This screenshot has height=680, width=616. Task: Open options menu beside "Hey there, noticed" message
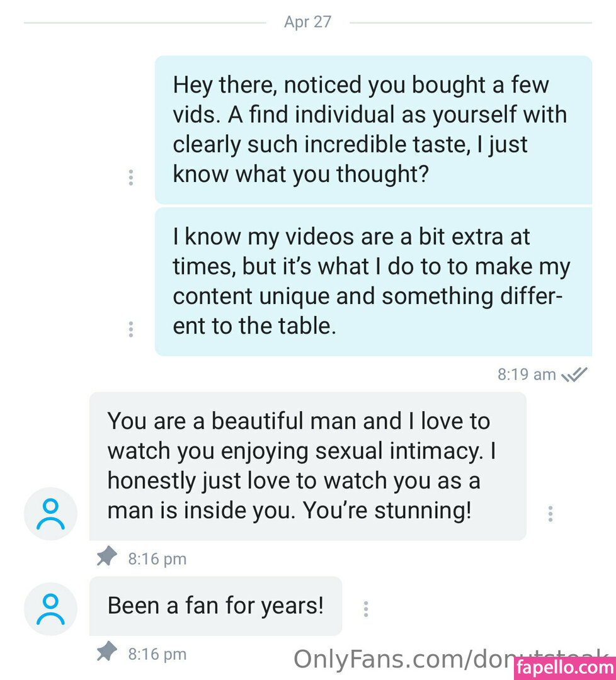(130, 178)
